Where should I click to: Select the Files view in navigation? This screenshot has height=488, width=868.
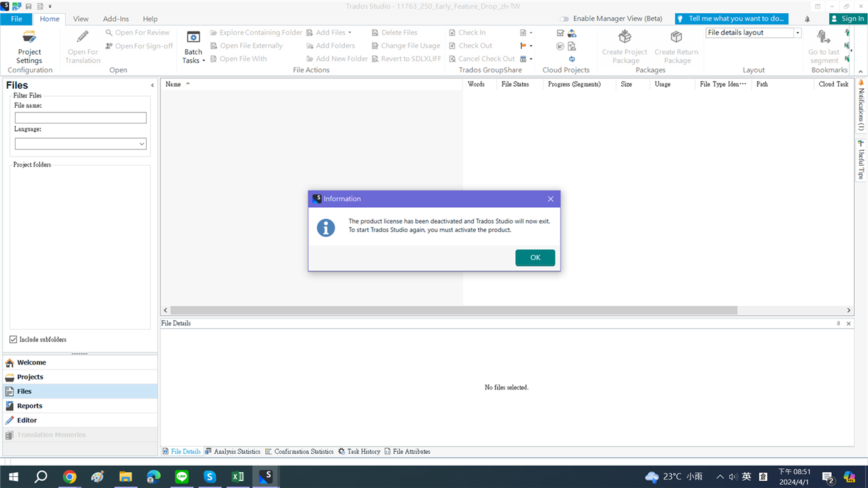tap(80, 391)
